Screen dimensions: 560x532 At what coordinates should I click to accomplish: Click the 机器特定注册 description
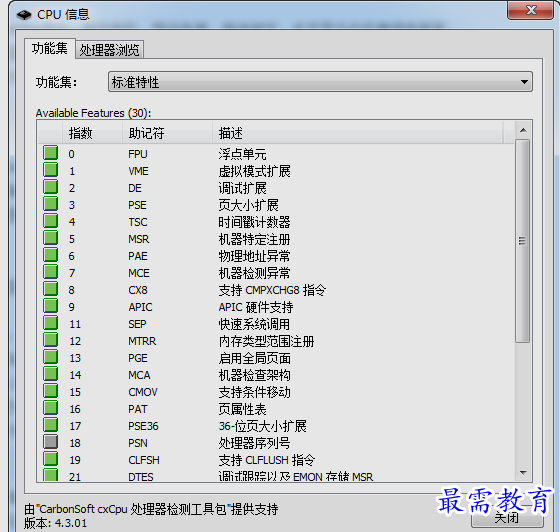pos(254,239)
